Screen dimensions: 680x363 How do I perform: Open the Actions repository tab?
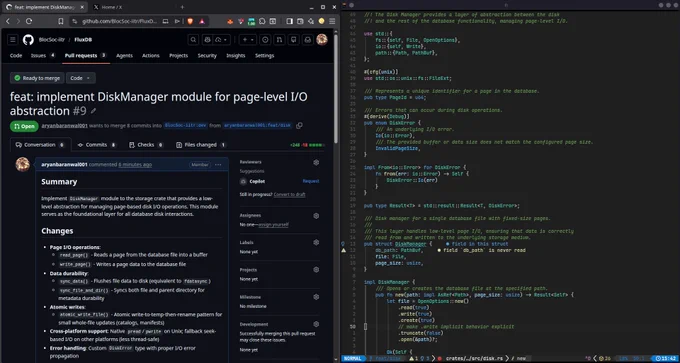[x=150, y=56]
